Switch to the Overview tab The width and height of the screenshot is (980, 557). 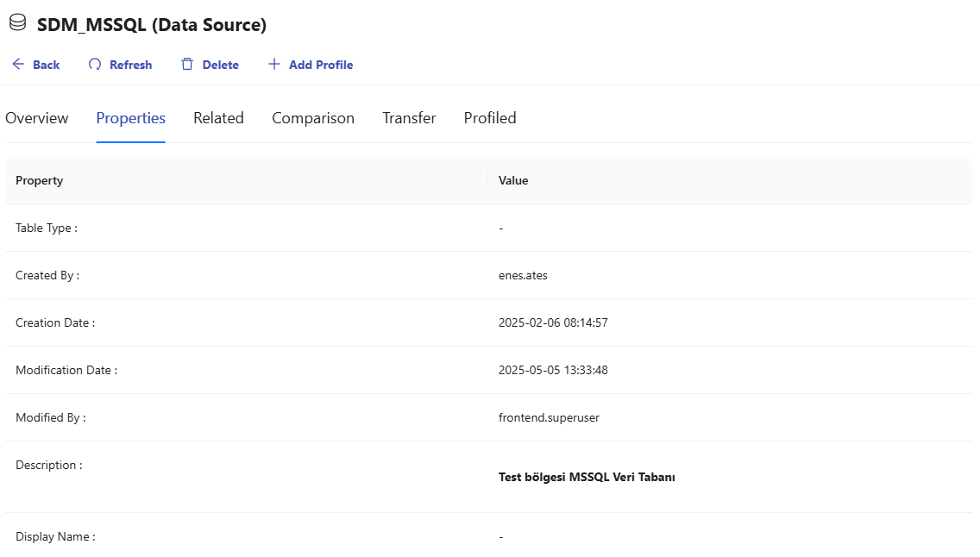tap(37, 118)
